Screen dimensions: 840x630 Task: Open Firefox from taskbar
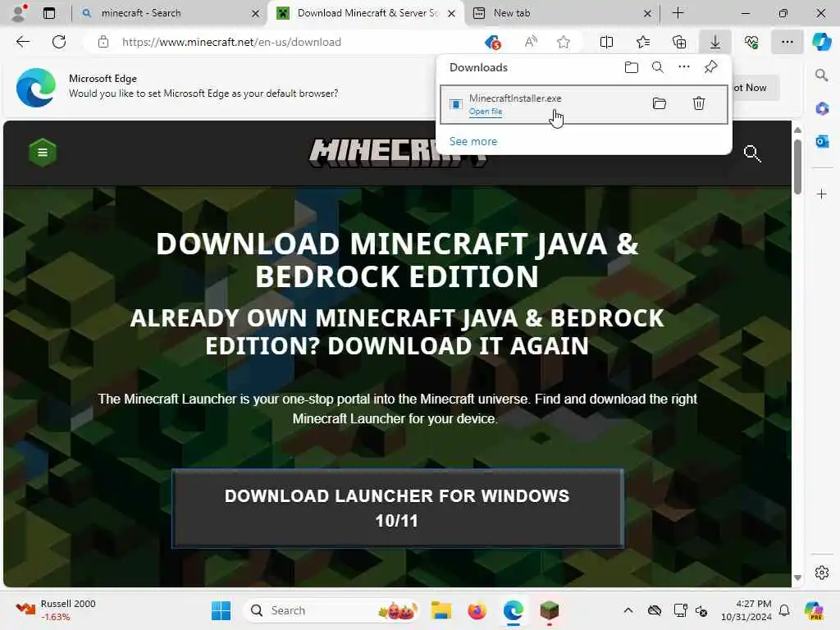[x=477, y=610]
